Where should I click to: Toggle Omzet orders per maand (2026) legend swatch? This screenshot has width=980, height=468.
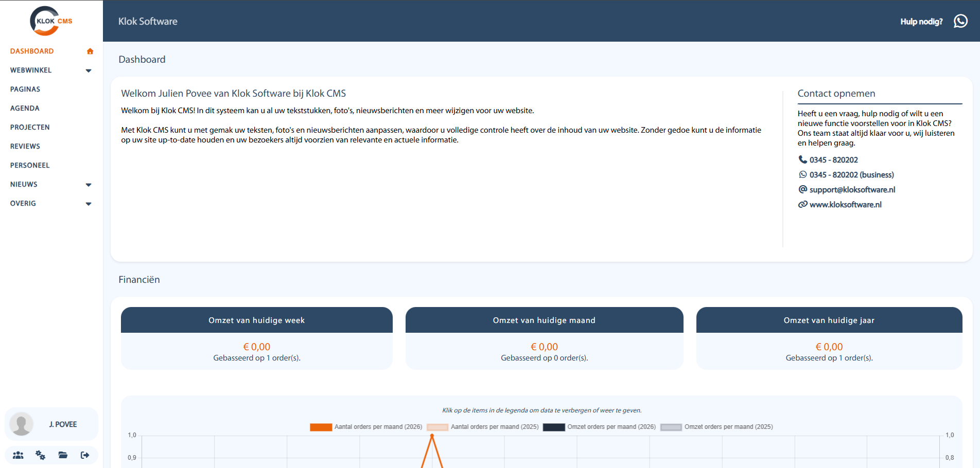(x=554, y=427)
